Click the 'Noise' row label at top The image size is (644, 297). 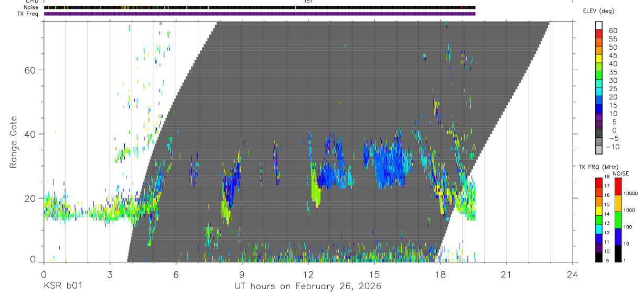coord(31,7)
